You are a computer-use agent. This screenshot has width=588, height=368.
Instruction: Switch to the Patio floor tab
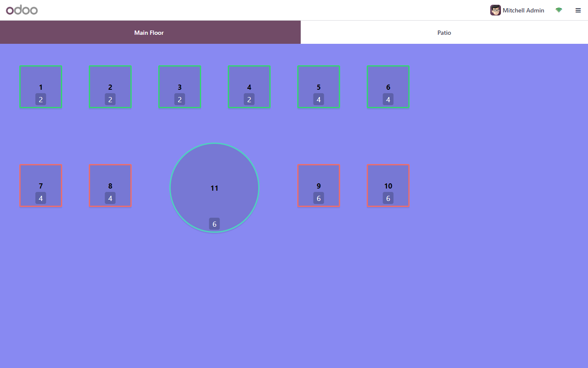(x=444, y=33)
